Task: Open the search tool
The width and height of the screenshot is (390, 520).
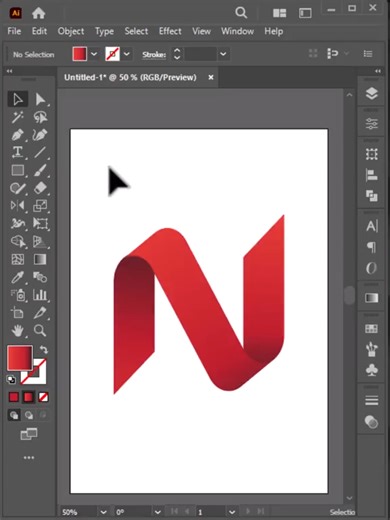Action: click(241, 13)
